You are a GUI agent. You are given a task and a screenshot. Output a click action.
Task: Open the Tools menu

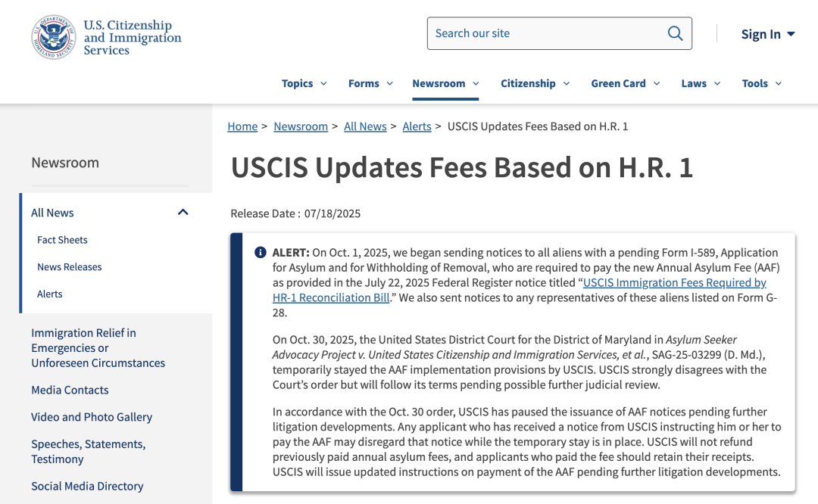pos(762,83)
